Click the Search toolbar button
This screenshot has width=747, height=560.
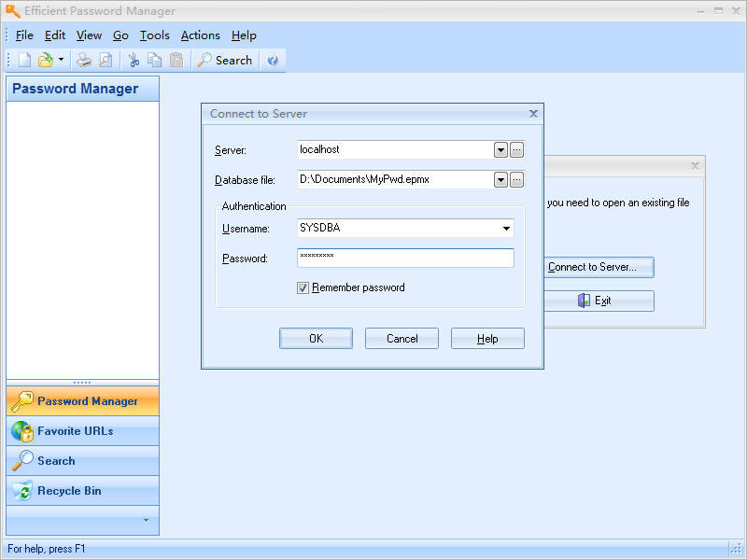225,60
